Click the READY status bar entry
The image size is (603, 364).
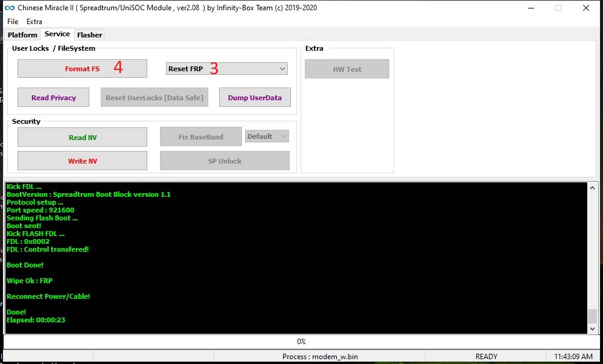click(486, 357)
